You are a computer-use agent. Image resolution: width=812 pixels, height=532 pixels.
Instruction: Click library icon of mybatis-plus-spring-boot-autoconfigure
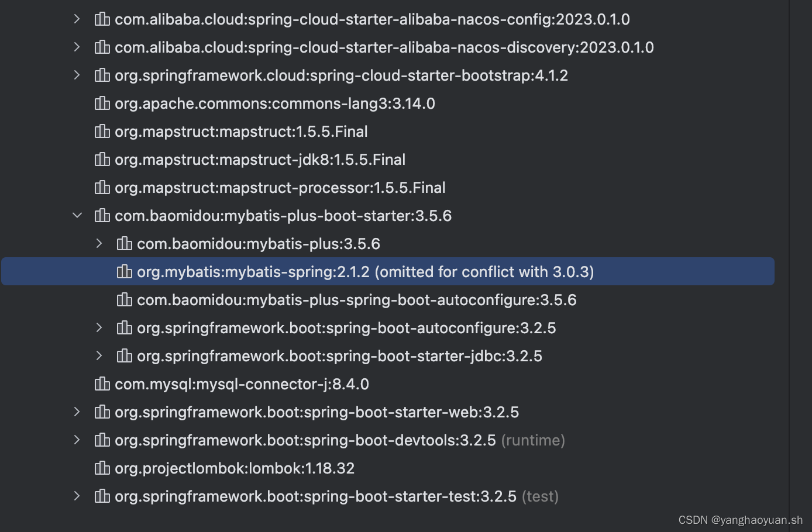(125, 300)
